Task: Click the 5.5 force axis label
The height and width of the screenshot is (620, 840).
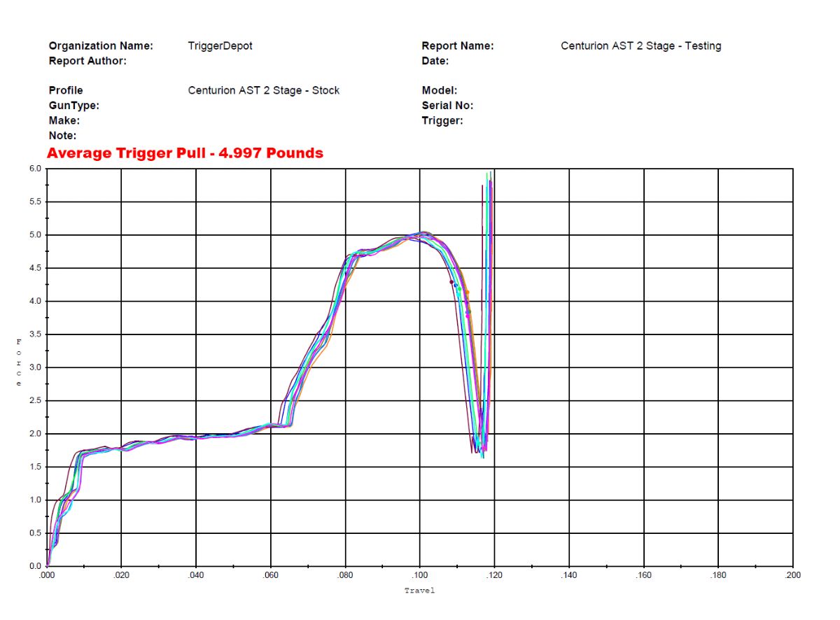Action: [34, 202]
